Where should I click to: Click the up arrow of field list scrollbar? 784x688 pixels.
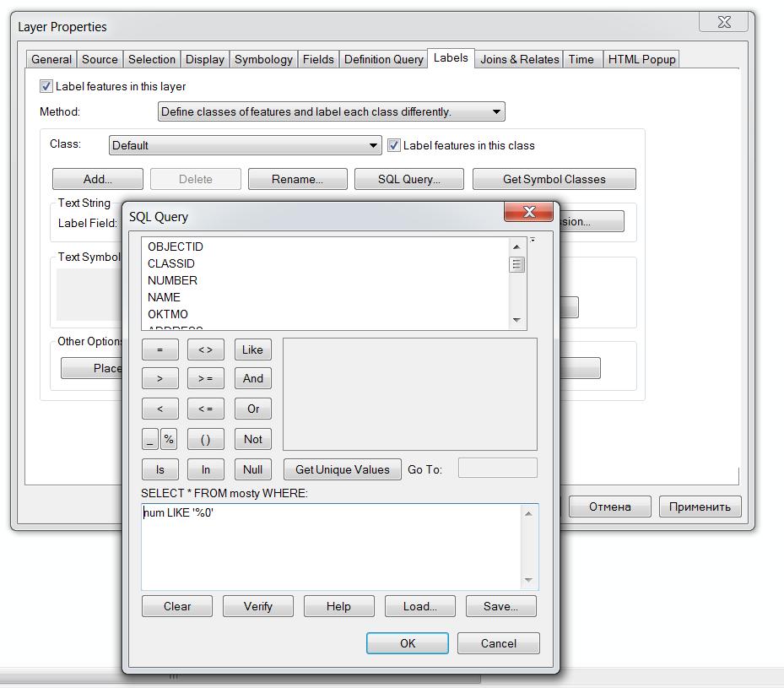click(516, 246)
